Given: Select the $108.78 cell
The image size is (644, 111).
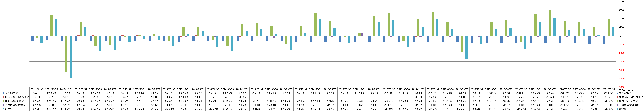Looking at the screenshot, I should 594,101.
